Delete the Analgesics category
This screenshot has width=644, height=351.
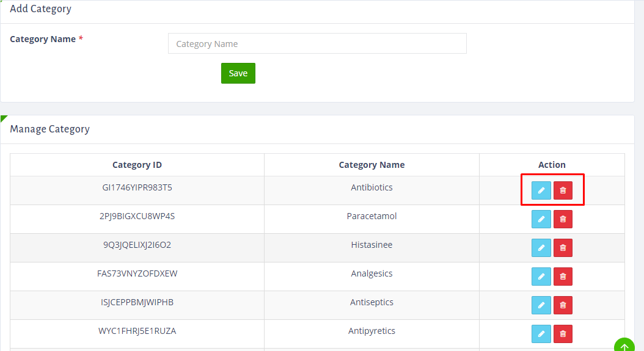click(x=563, y=277)
